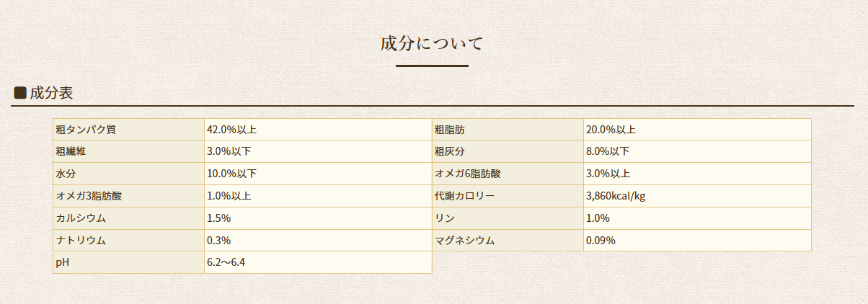868x304 pixels.
Task: Click the 20.0%以上 value cell
Action: (697, 130)
